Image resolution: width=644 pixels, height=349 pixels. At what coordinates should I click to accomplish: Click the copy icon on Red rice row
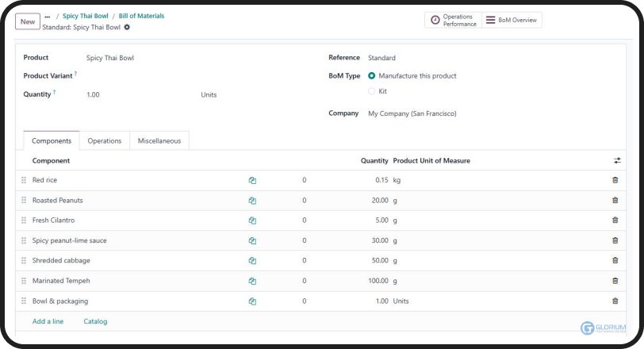[252, 180]
